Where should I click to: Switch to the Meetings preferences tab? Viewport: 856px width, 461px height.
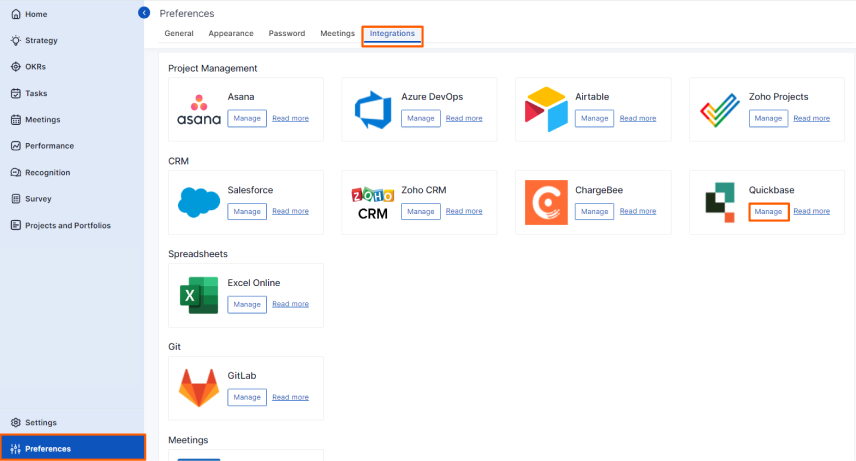pos(337,33)
